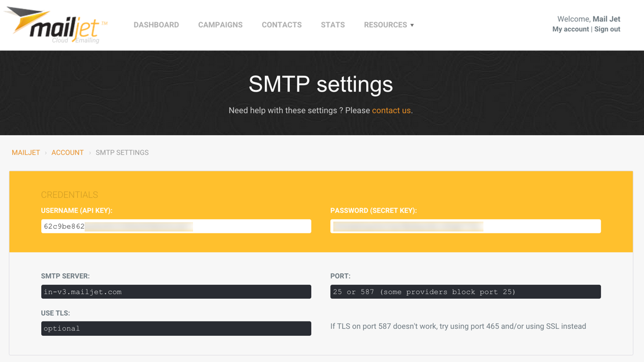Follow the contact us link
Image resolution: width=644 pixels, height=362 pixels.
click(x=391, y=111)
